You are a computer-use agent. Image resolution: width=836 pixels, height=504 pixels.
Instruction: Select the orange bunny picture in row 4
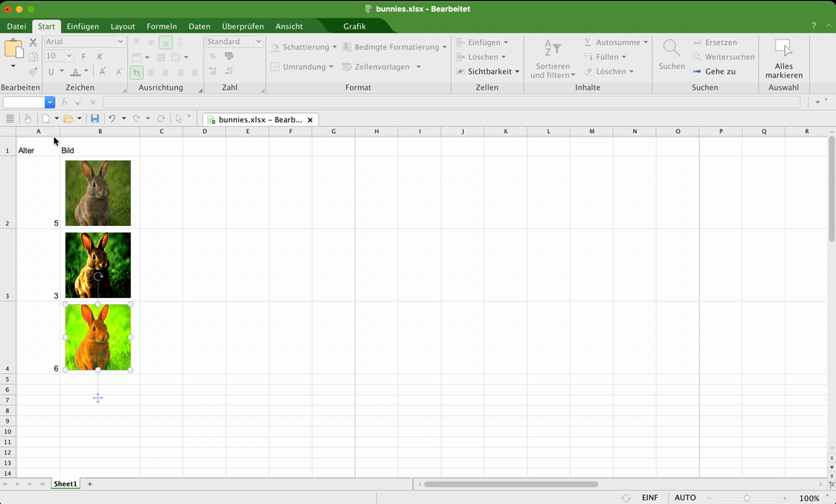tap(98, 338)
